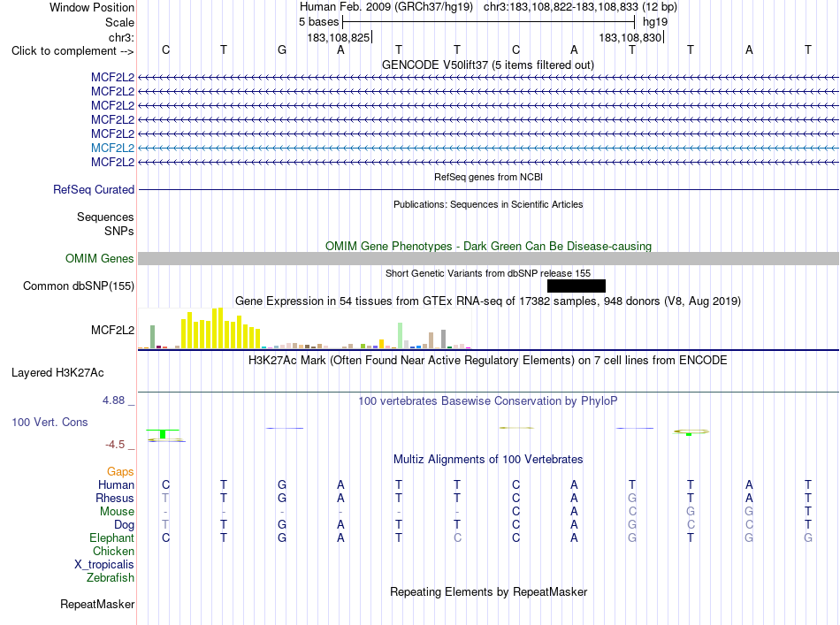840x625 pixels.
Task: Click the OMIM Genes label
Action: pyautogui.click(x=99, y=259)
